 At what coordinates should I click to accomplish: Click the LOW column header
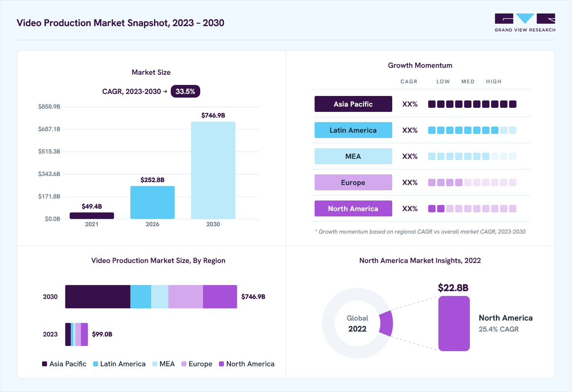443,82
